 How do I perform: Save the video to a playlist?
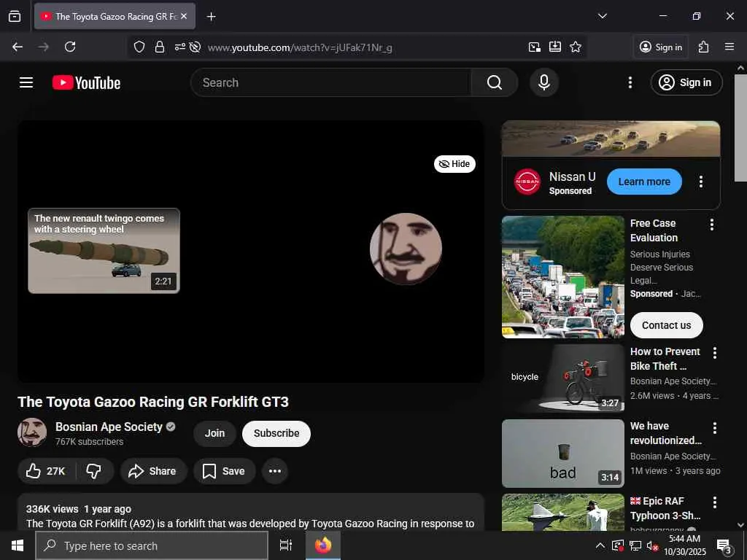[224, 471]
